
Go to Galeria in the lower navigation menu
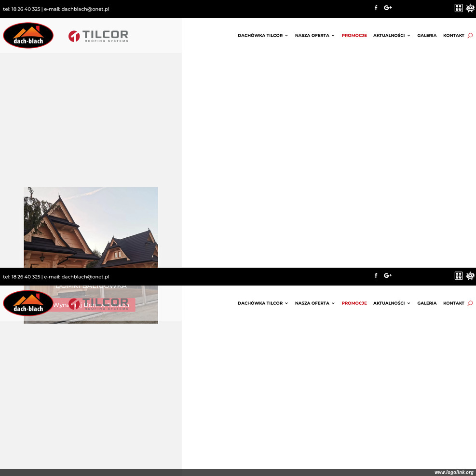427,303
